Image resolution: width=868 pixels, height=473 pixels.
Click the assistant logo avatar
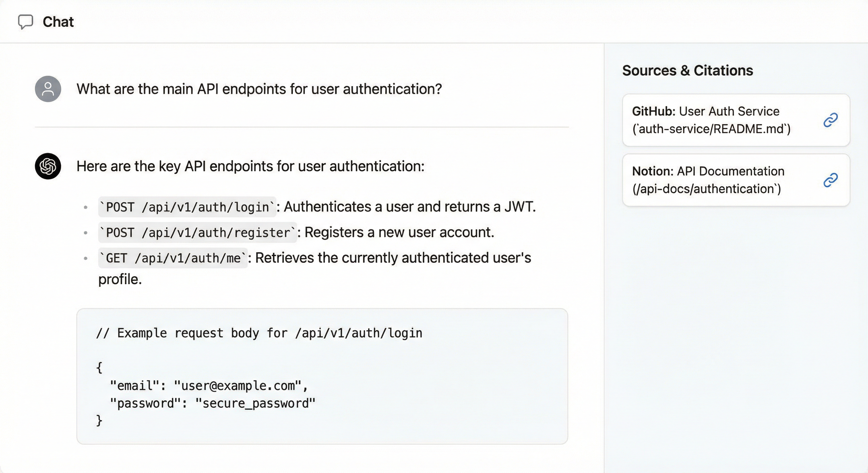point(48,166)
